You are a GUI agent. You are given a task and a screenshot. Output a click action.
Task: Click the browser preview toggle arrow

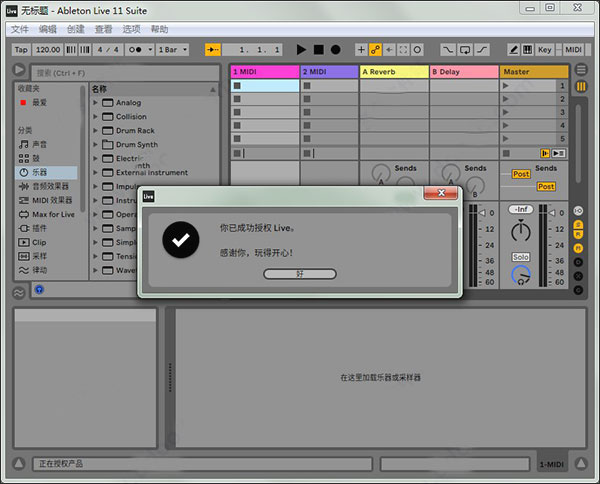[x=19, y=70]
